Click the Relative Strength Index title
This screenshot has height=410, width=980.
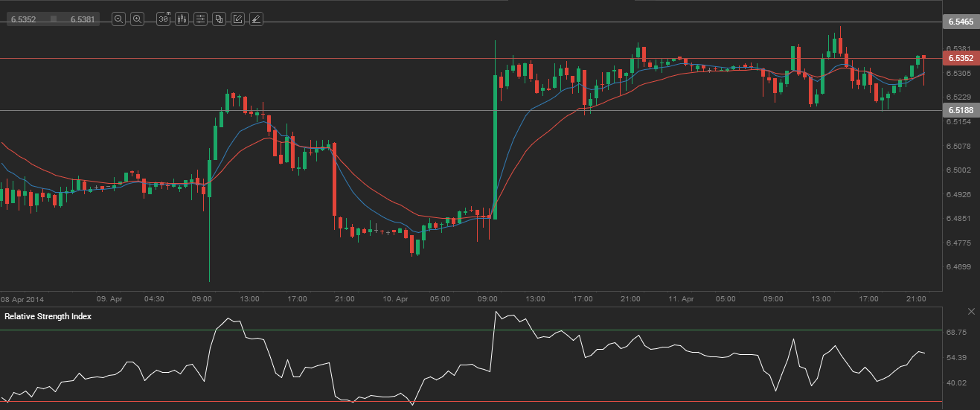coord(48,316)
